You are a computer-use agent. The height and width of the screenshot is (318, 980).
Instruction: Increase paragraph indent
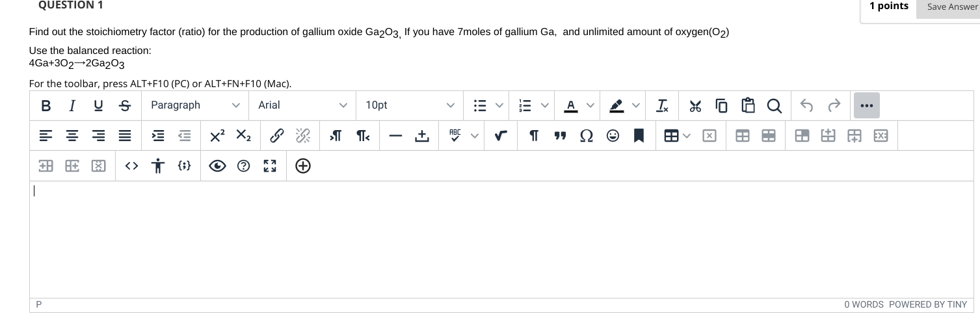(x=159, y=136)
